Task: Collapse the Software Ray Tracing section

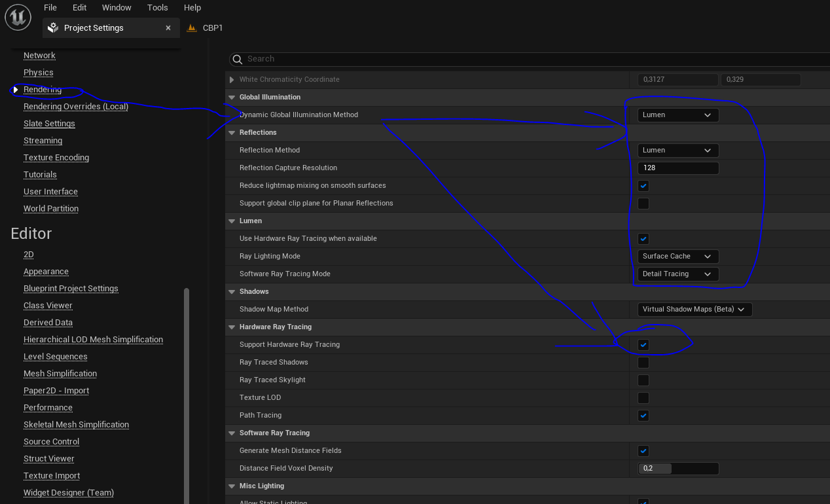Action: coord(232,433)
